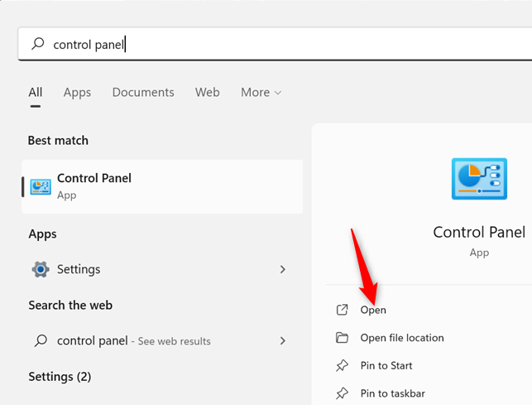This screenshot has height=405, width=532.
Task: Click the Open file location folder icon
Action: click(342, 338)
